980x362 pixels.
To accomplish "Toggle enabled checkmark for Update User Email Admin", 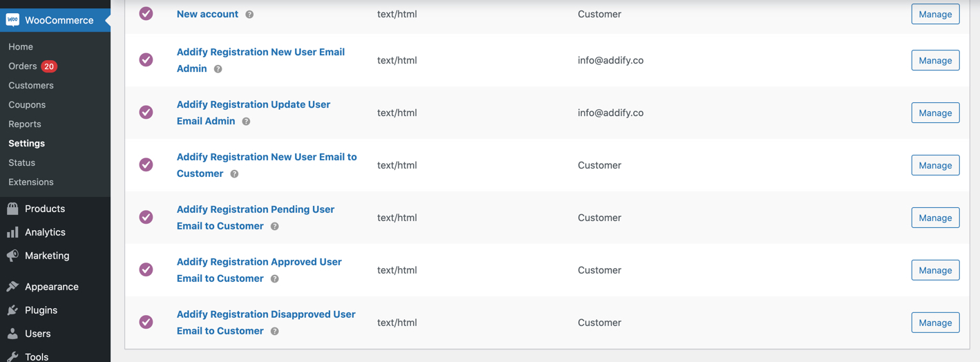I will tap(146, 112).
